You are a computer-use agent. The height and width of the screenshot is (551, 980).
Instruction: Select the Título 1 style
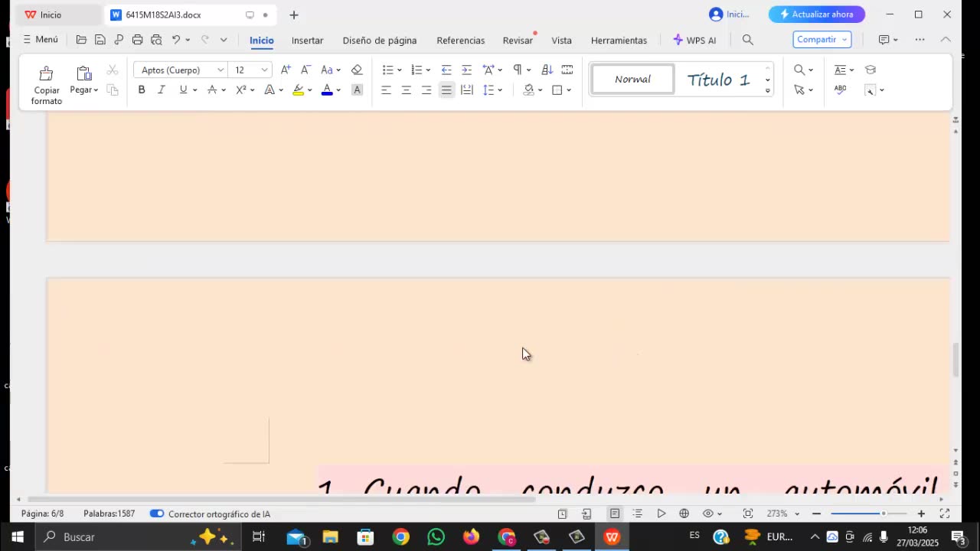718,79
